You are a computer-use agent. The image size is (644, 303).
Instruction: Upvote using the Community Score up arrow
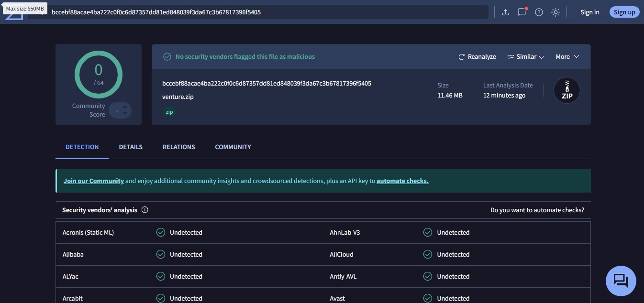[x=125, y=107]
